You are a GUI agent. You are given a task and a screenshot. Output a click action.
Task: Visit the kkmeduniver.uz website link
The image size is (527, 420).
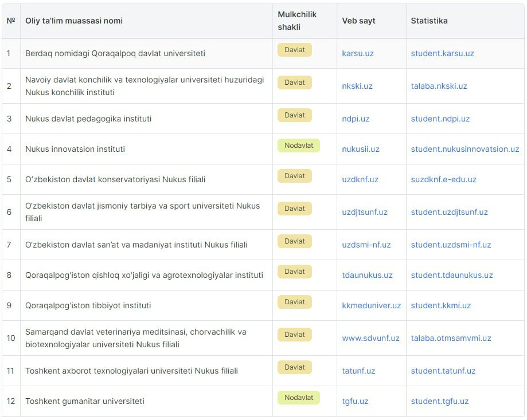click(x=372, y=305)
